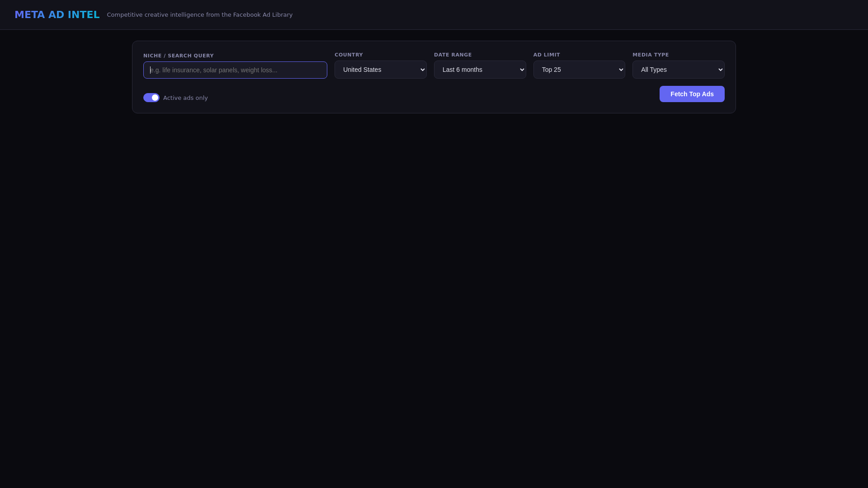Click the niche search query input field

235,70
